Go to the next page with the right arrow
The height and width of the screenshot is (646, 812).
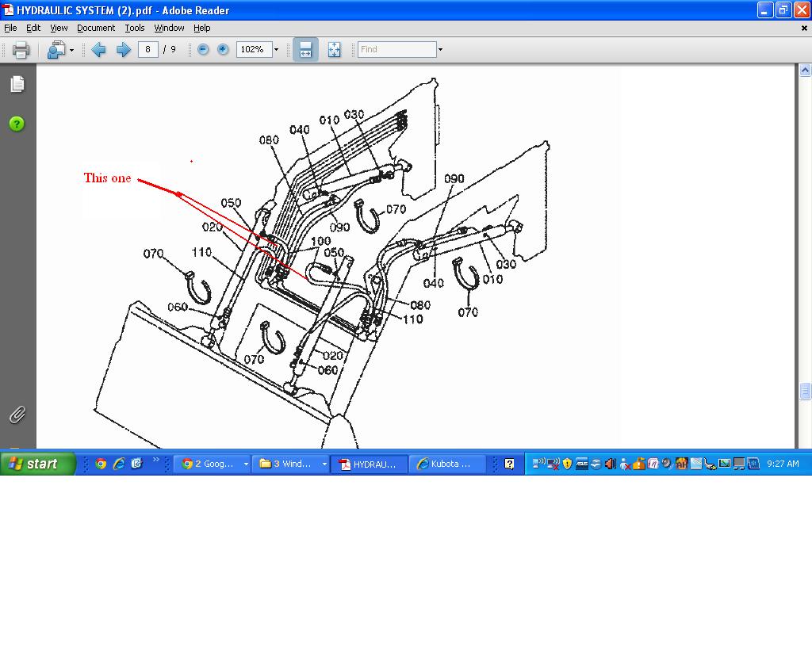(124, 50)
